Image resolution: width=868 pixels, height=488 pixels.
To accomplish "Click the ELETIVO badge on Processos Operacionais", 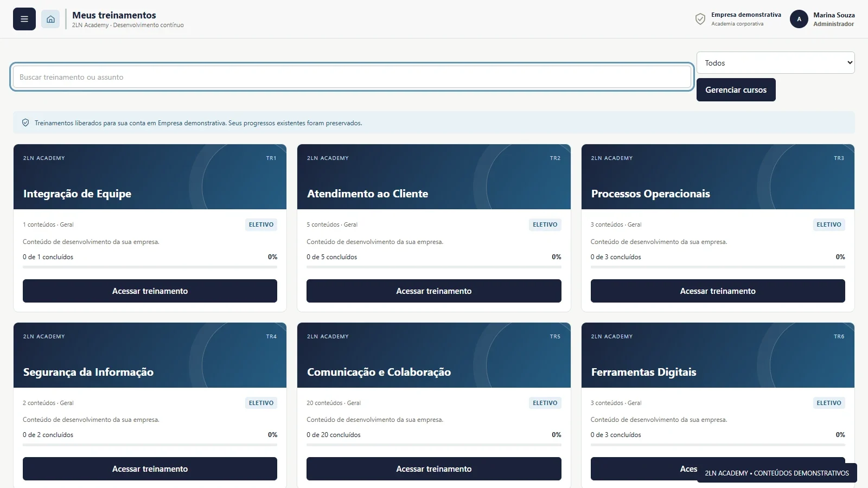I will (829, 224).
